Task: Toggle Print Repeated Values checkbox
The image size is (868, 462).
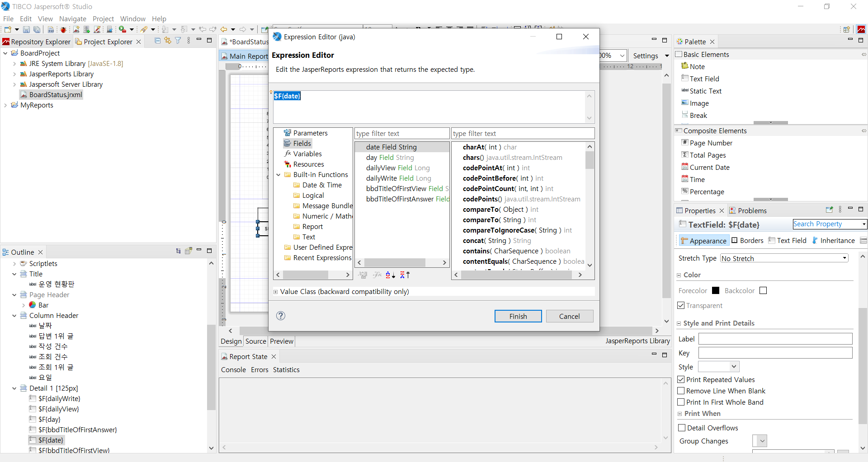Action: pos(681,379)
